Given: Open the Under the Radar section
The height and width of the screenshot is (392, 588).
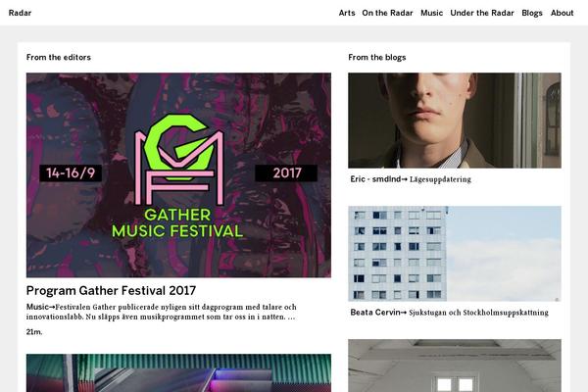Looking at the screenshot, I should [482, 13].
